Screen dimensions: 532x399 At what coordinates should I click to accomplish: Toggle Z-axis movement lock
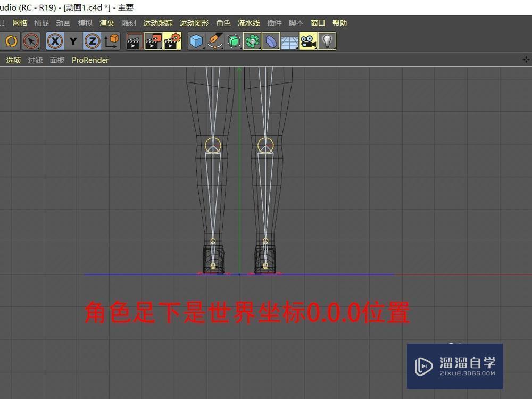90,41
